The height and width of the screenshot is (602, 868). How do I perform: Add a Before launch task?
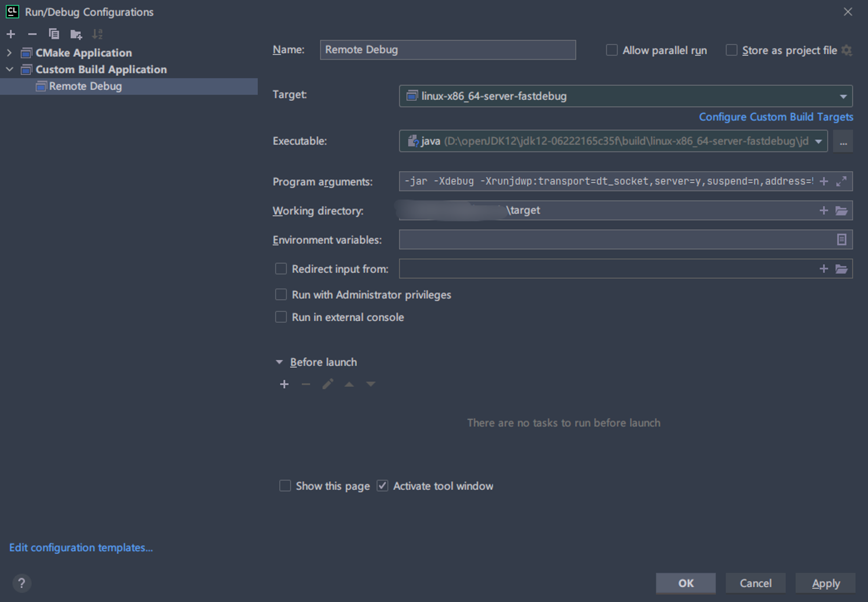(x=284, y=384)
